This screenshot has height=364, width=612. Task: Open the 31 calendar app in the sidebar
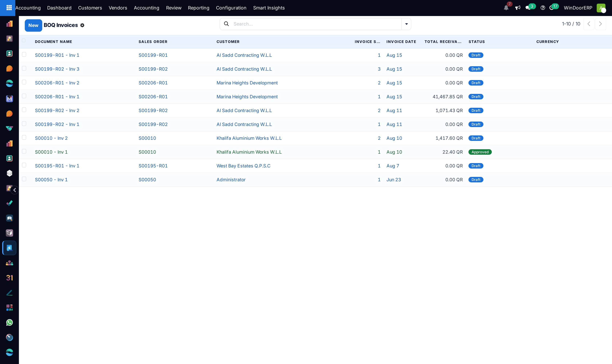point(9,278)
